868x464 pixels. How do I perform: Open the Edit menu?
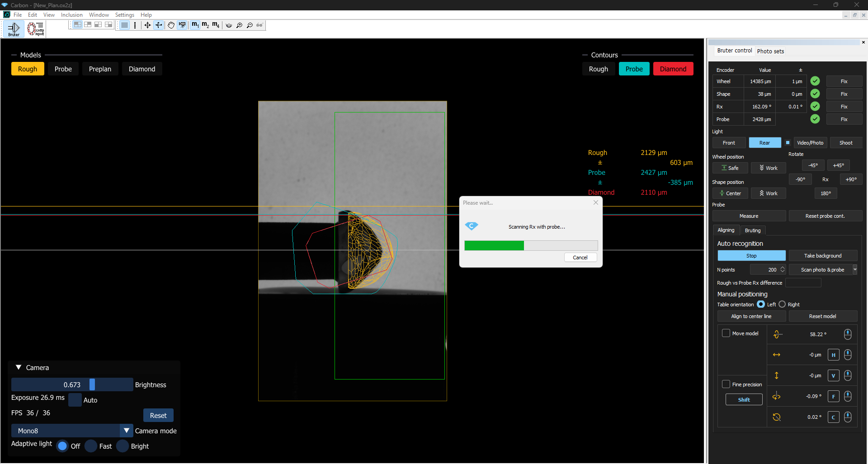pyautogui.click(x=33, y=15)
